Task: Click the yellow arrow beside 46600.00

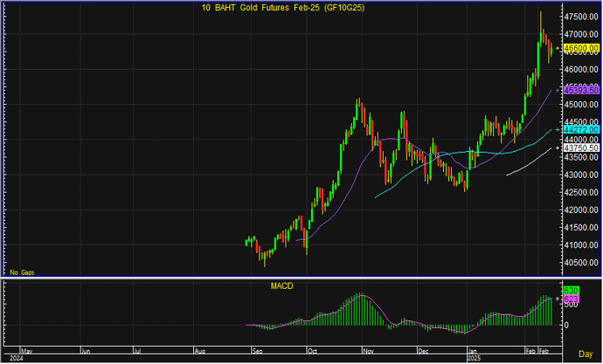Action: click(x=558, y=48)
